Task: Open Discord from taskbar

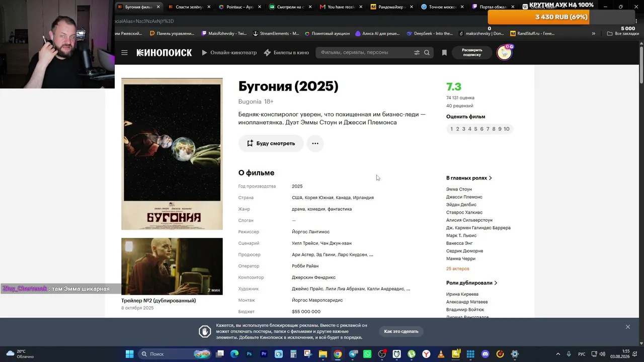Action: 485,354
